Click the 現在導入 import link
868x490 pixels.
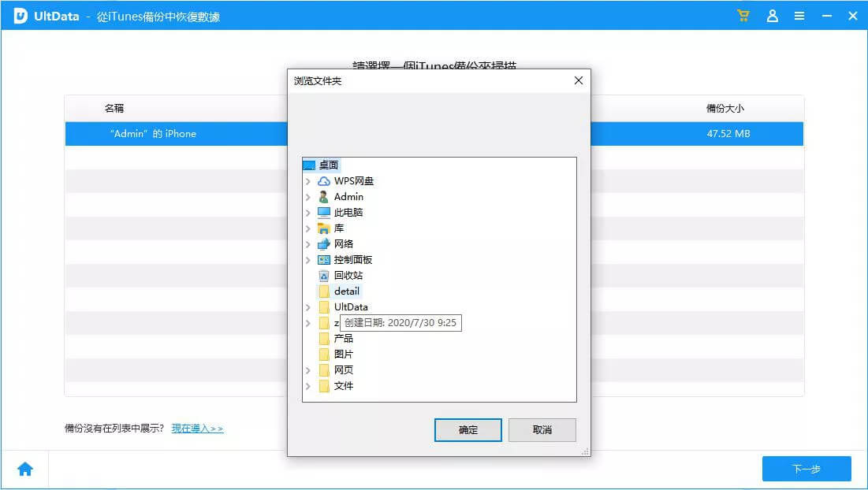coord(197,429)
